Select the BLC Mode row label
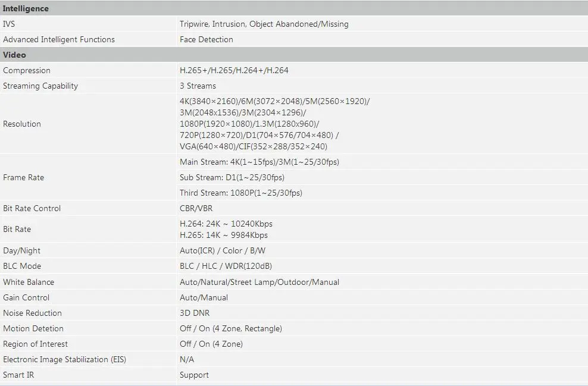588x386 pixels. coord(22,266)
